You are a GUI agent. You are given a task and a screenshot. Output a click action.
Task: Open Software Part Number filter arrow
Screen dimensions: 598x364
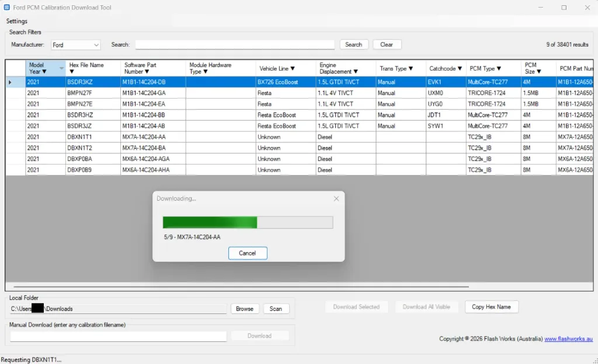[147, 72]
